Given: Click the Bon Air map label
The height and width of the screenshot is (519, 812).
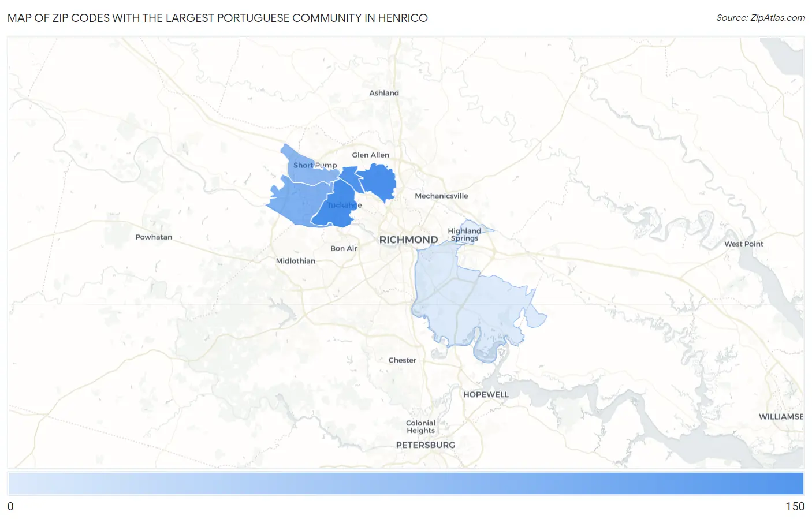Looking at the screenshot, I should coord(344,248).
